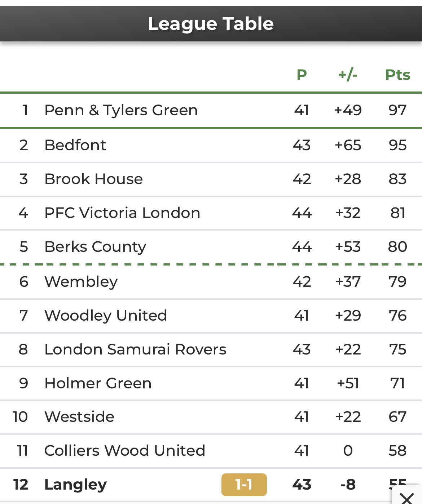Select the highlighted Langley team row
The image size is (422, 504).
click(x=211, y=485)
